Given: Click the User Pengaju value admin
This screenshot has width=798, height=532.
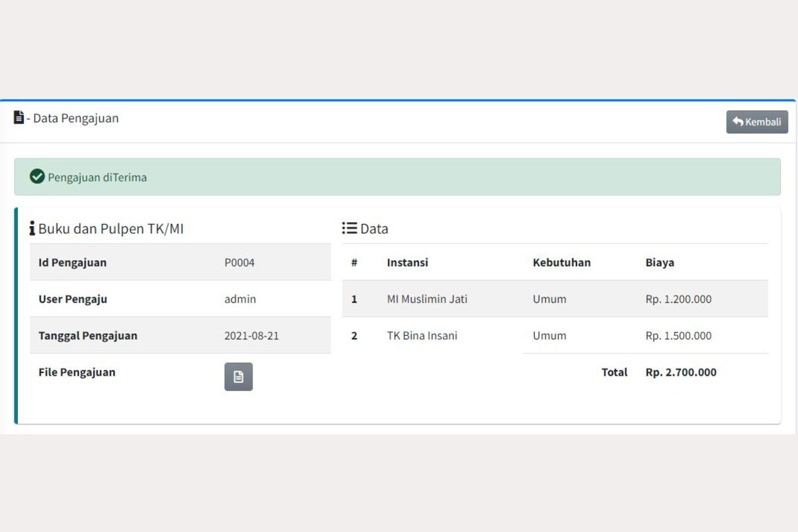Looking at the screenshot, I should click(x=240, y=299).
